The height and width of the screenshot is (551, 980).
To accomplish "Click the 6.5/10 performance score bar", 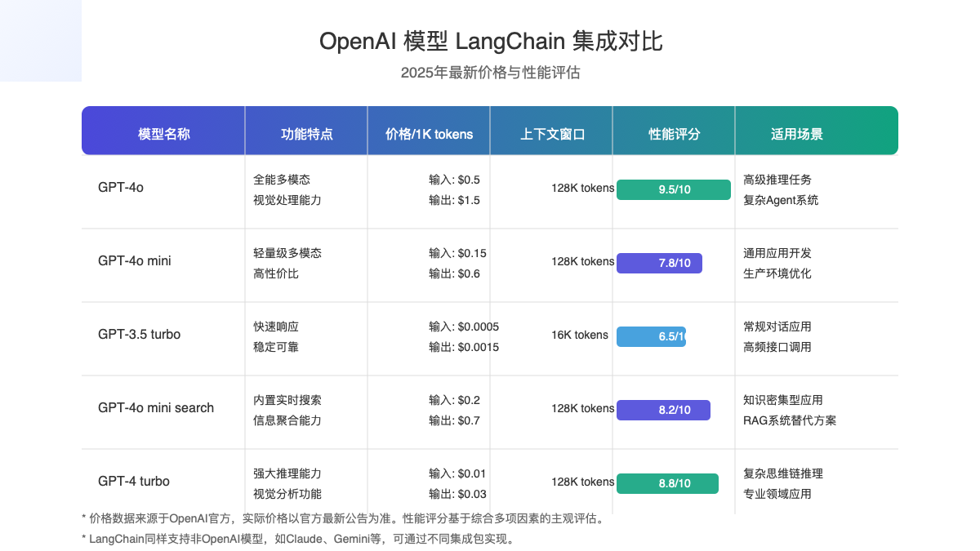I will tap(651, 336).
